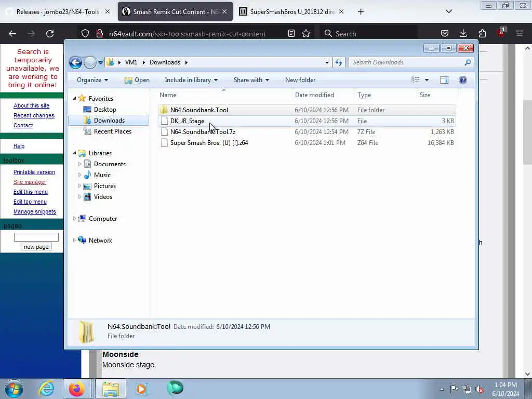Click muted volume icon in system tray
The image size is (532, 399).
tap(480, 390)
